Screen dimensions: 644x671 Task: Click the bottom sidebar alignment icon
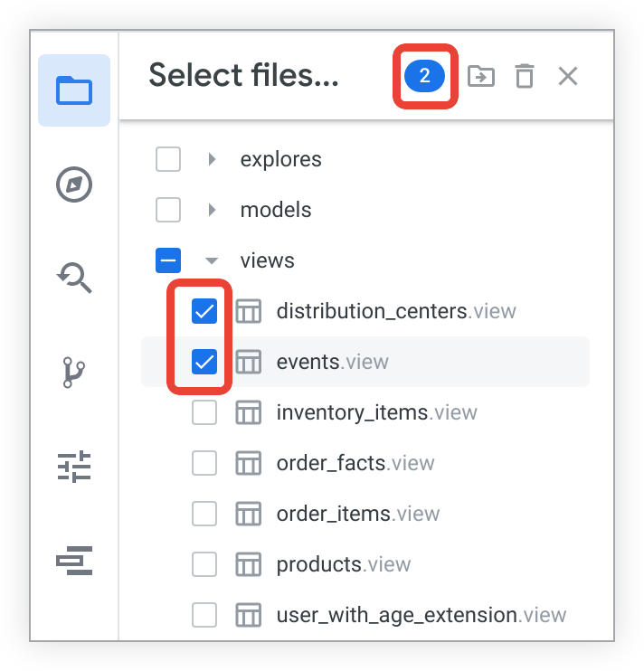[x=74, y=561]
